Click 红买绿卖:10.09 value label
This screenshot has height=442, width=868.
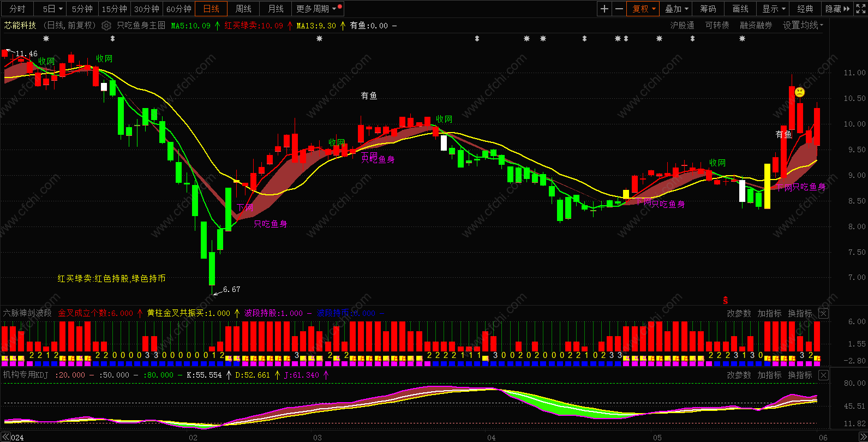click(x=254, y=26)
